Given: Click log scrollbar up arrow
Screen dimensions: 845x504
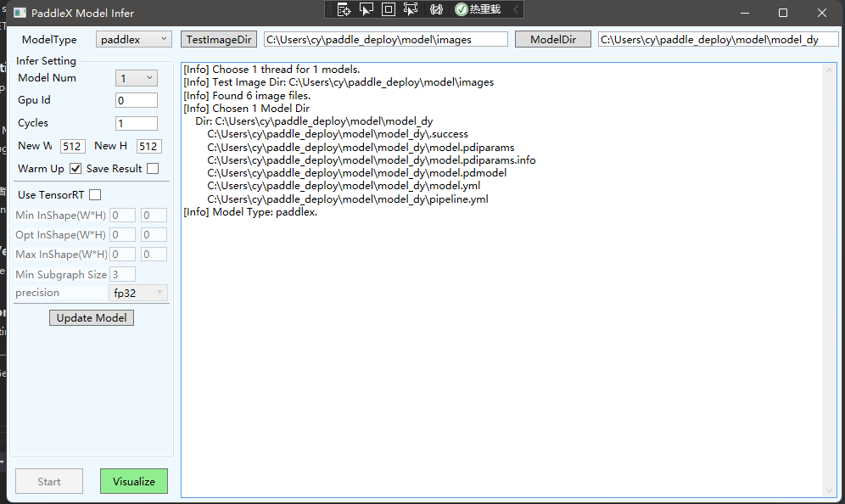Looking at the screenshot, I should [x=829, y=70].
